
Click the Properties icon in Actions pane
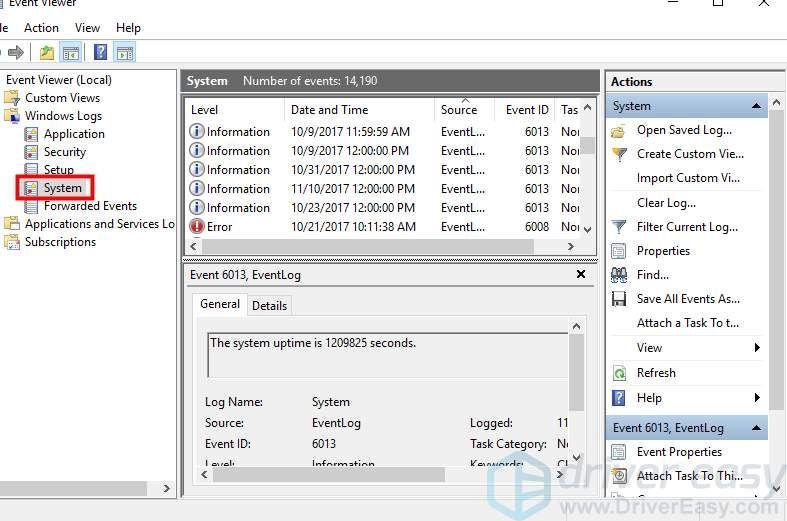pyautogui.click(x=619, y=251)
